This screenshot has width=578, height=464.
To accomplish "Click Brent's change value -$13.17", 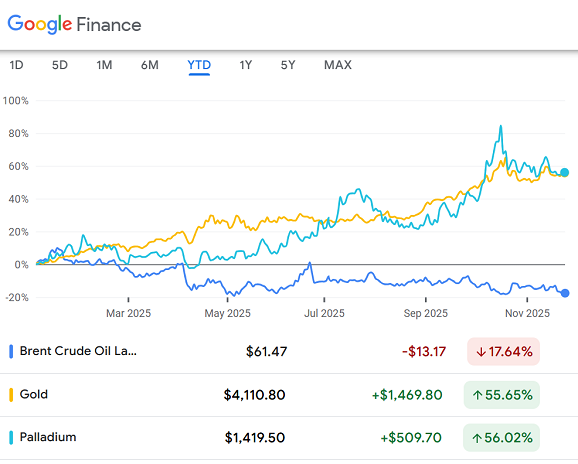I will (x=424, y=352).
